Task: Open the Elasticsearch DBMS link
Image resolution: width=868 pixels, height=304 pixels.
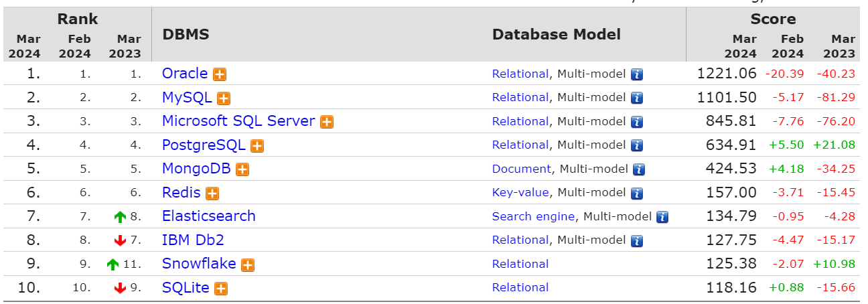Action: [209, 216]
